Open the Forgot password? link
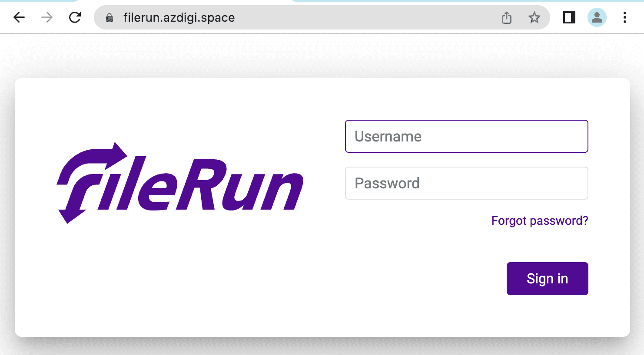 coord(540,221)
